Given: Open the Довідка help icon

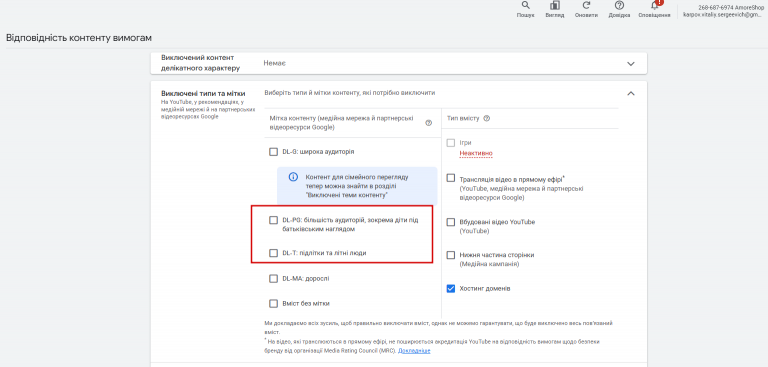Looking at the screenshot, I should 619,5.
